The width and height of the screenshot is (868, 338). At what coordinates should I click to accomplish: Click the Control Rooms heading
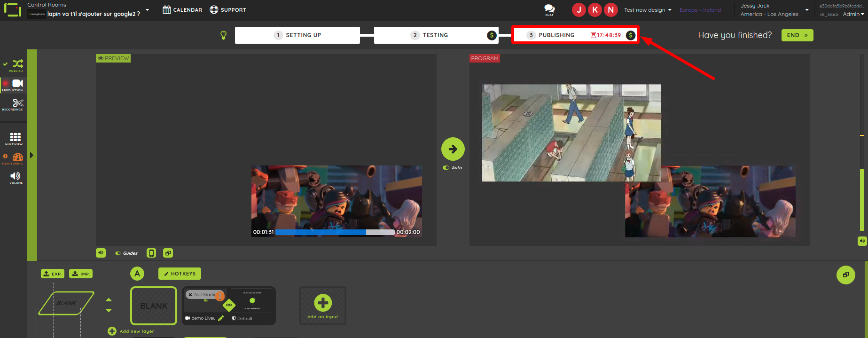click(x=47, y=5)
